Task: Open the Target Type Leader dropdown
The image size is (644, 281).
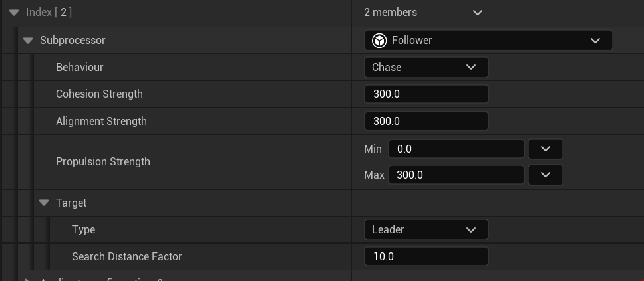Action: pos(426,230)
